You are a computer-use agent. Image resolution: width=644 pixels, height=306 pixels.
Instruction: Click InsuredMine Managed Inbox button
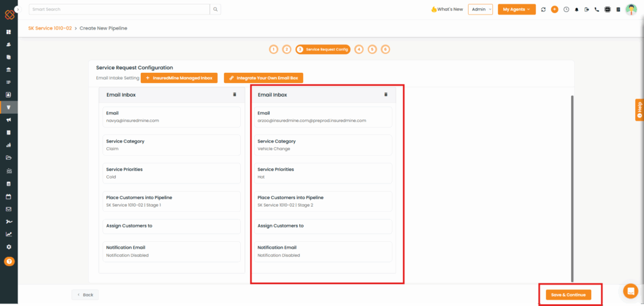(x=179, y=78)
